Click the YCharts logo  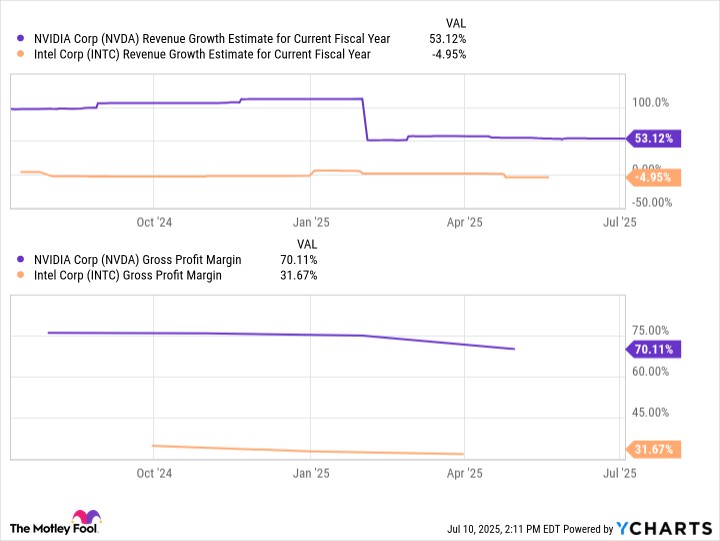[664, 529]
